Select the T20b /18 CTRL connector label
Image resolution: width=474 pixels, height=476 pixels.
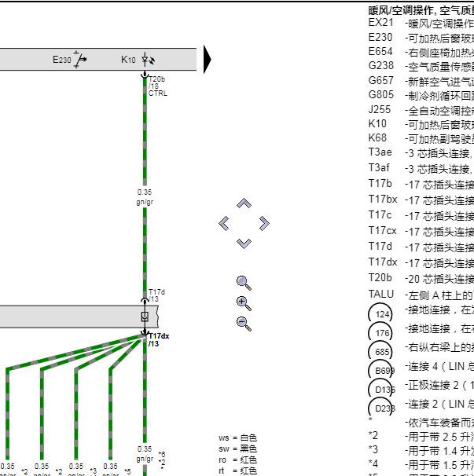click(x=158, y=86)
